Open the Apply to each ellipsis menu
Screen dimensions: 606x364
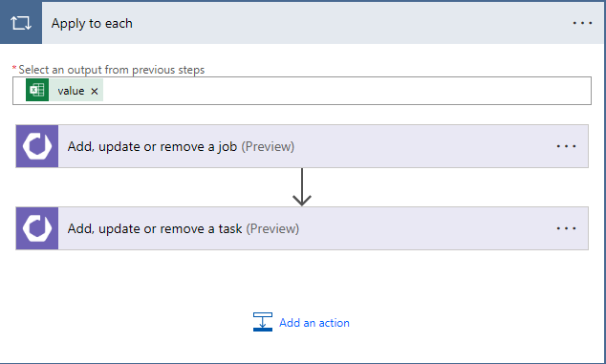(582, 23)
